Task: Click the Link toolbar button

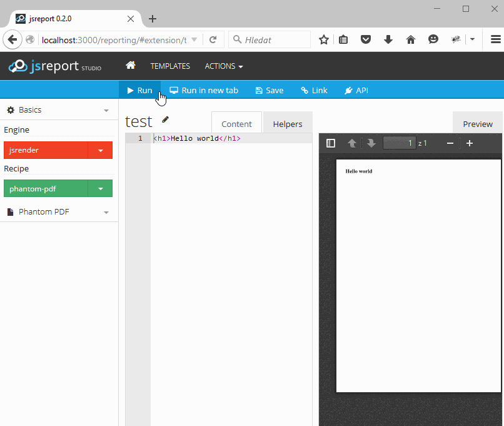Action: coord(314,90)
